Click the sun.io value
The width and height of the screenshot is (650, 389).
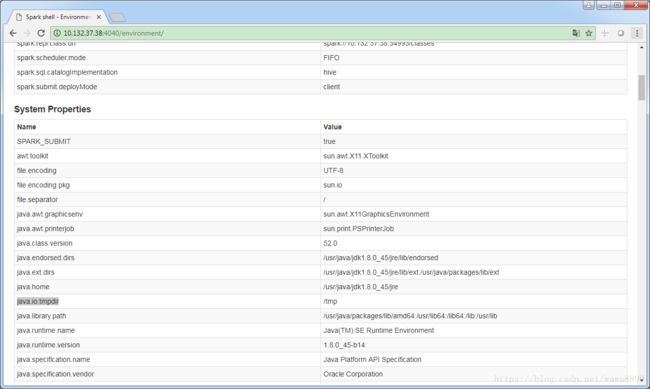[332, 185]
